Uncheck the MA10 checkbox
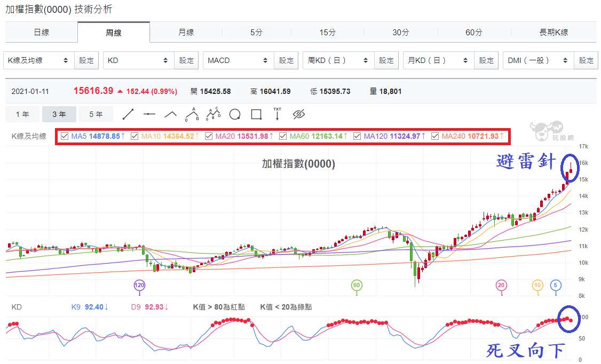Image resolution: width=601 pixels, height=364 pixels. click(x=135, y=136)
